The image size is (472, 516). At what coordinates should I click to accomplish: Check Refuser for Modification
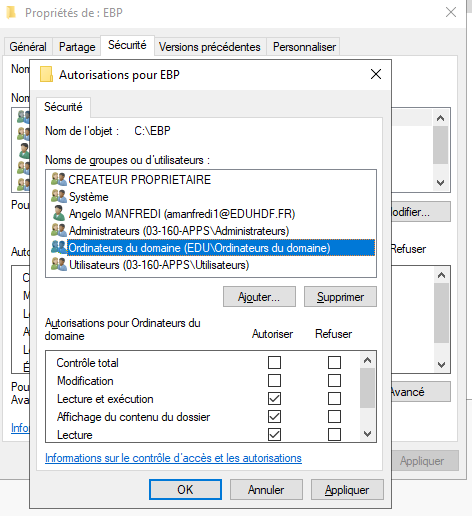coord(334,380)
